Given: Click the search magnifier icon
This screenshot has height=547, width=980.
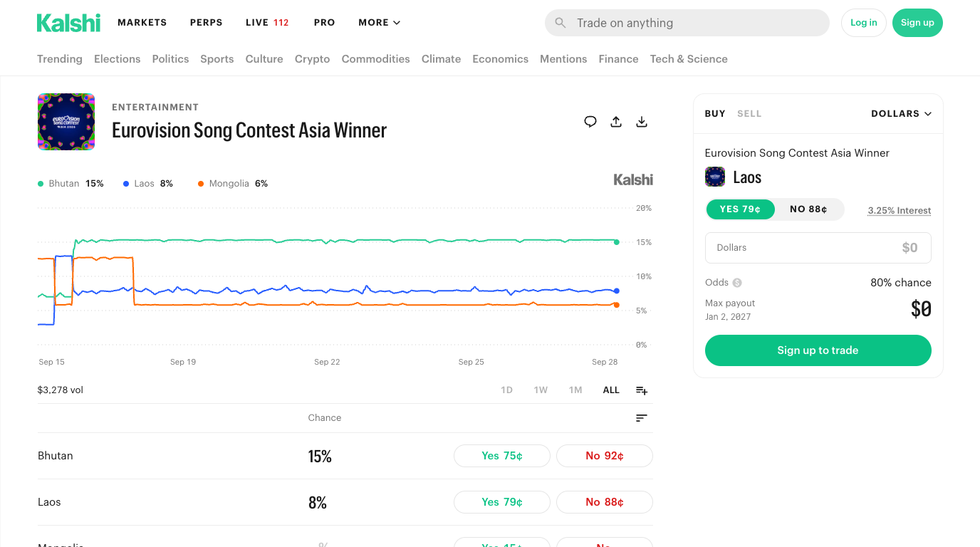Looking at the screenshot, I should pos(561,23).
